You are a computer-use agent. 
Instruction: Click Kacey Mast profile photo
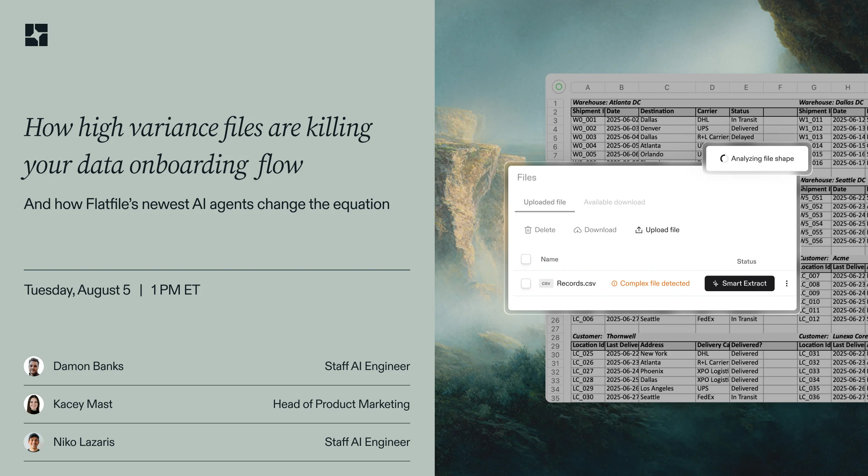point(34,404)
